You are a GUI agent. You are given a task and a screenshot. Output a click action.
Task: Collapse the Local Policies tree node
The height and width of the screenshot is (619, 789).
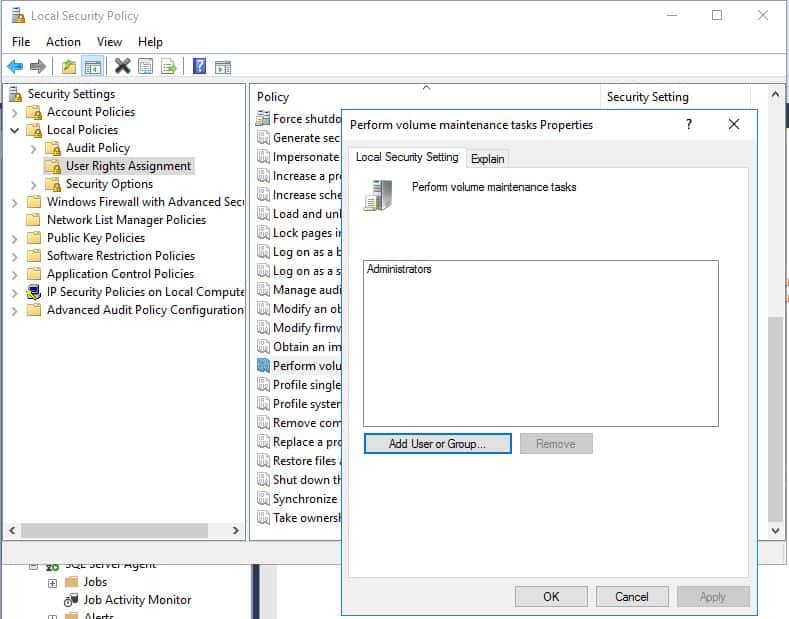coord(15,130)
